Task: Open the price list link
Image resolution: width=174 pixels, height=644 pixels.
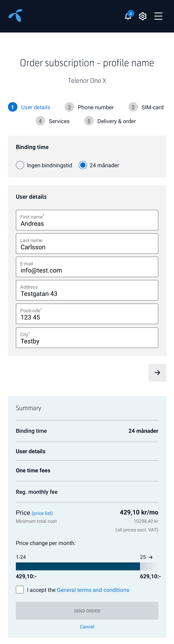Action: 42,513
